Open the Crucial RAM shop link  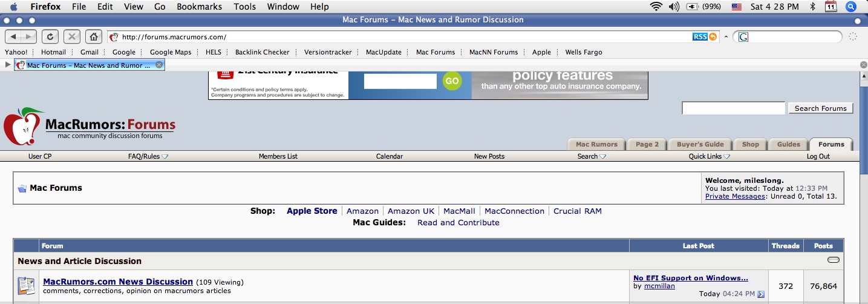point(578,211)
